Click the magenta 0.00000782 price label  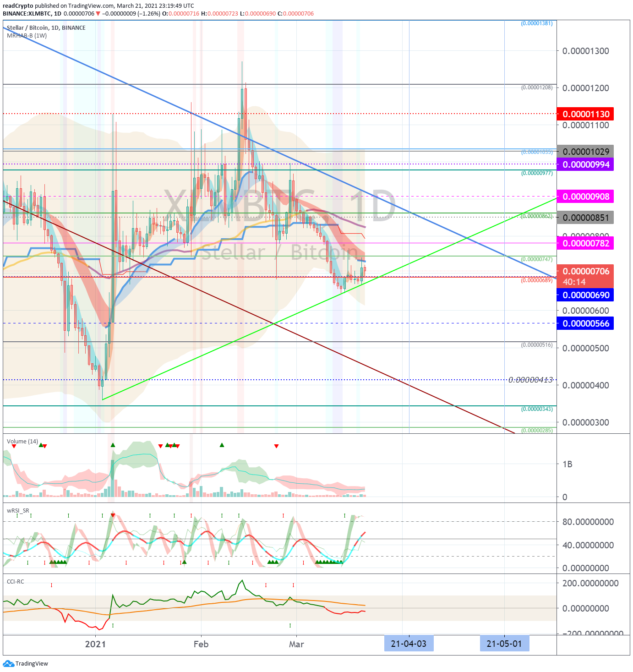(585, 243)
